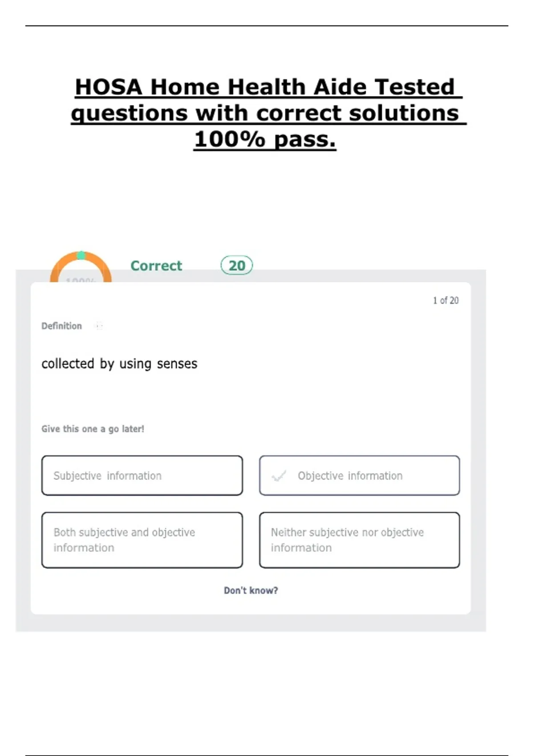
Task: Click the '100% pass.' heading line
Action: pos(265,139)
